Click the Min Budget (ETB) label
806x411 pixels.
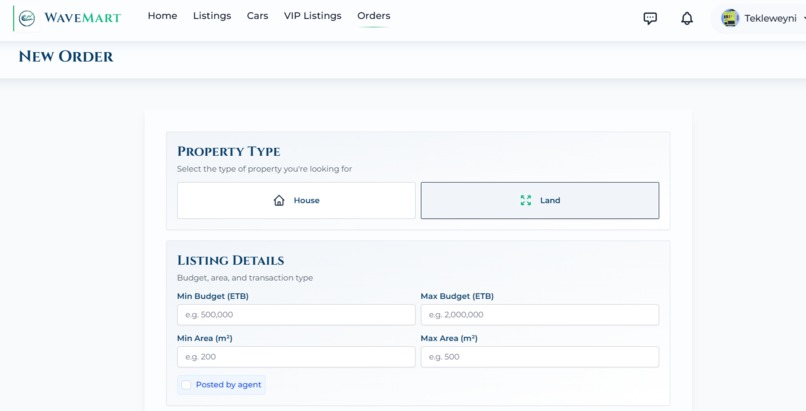213,296
